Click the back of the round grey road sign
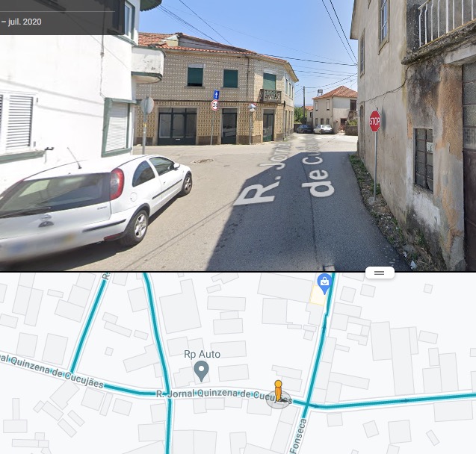Viewport: 476px width, 454px height. [x=147, y=105]
